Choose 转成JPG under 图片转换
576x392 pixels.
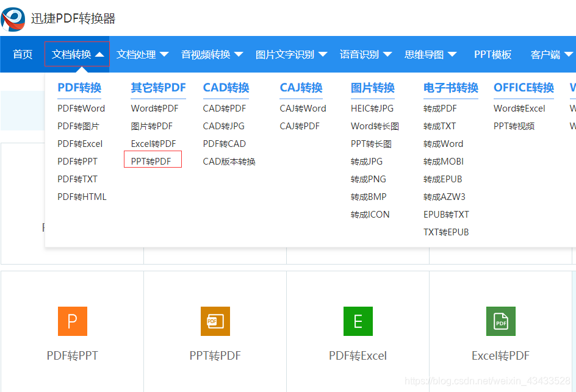(367, 161)
